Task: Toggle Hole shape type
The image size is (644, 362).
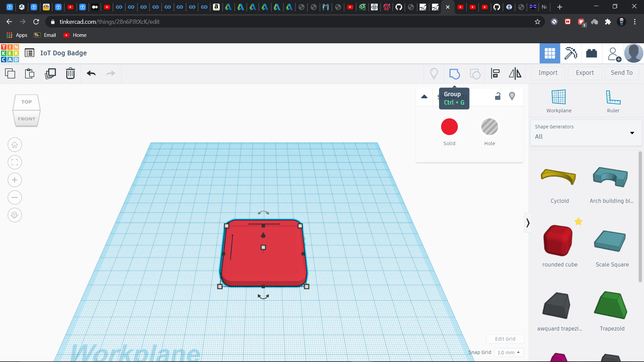Action: 489,127
